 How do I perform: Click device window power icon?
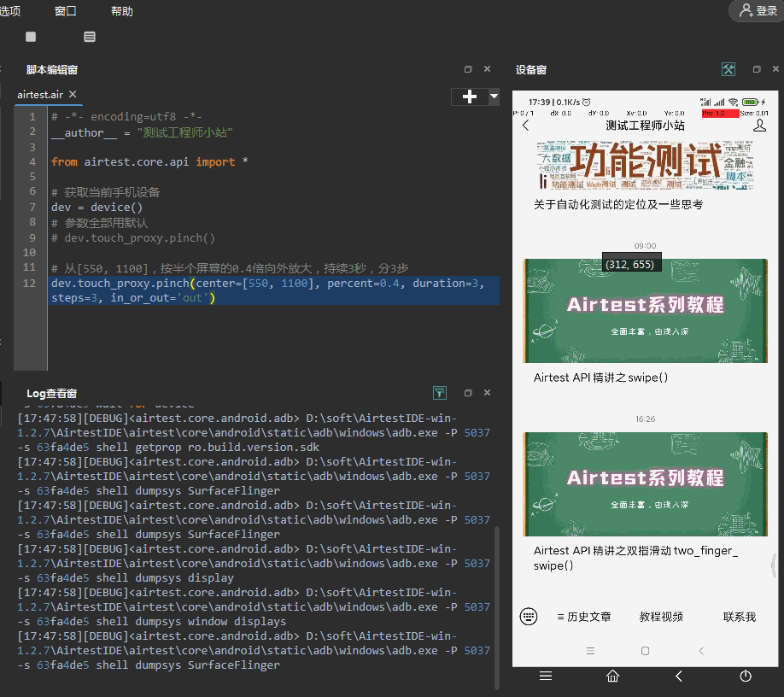[x=746, y=676]
